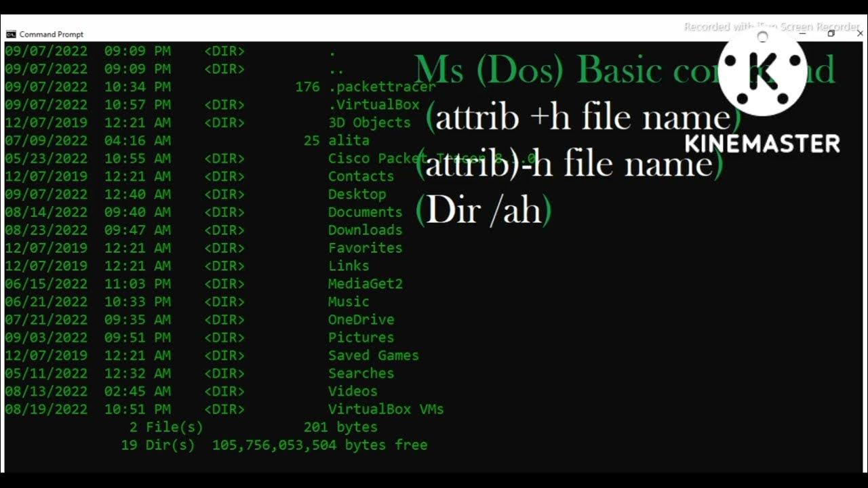Viewport: 868px width, 488px height.
Task: Select the OneDrive directory name
Action: pos(361,319)
